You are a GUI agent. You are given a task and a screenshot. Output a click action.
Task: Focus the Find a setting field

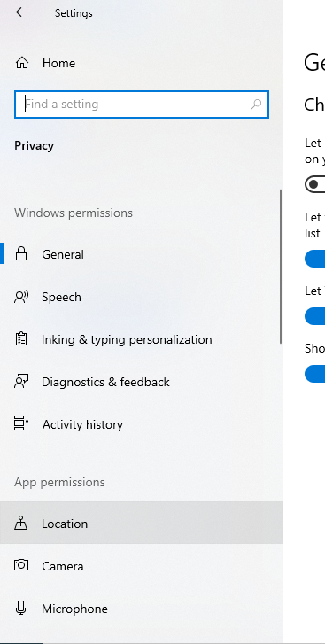click(x=142, y=105)
